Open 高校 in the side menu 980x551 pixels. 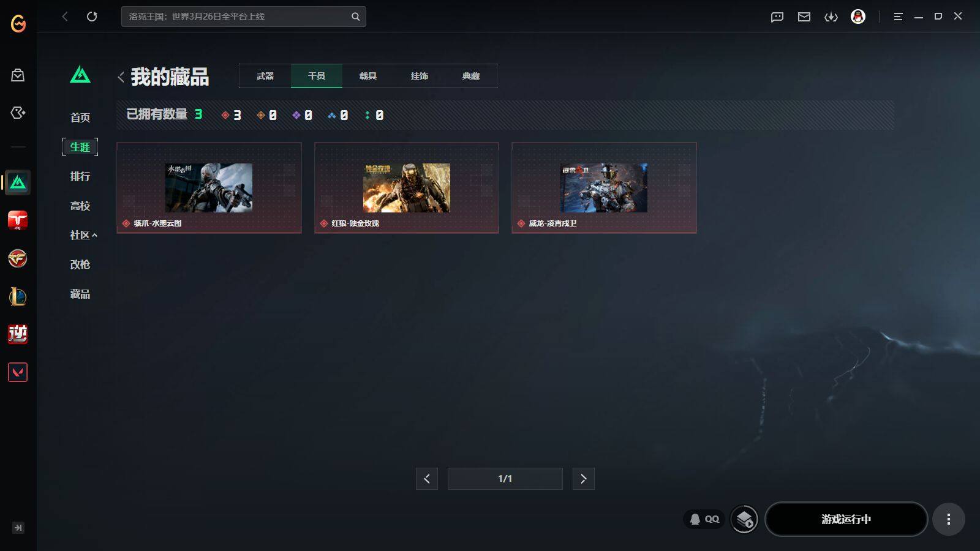(x=80, y=206)
